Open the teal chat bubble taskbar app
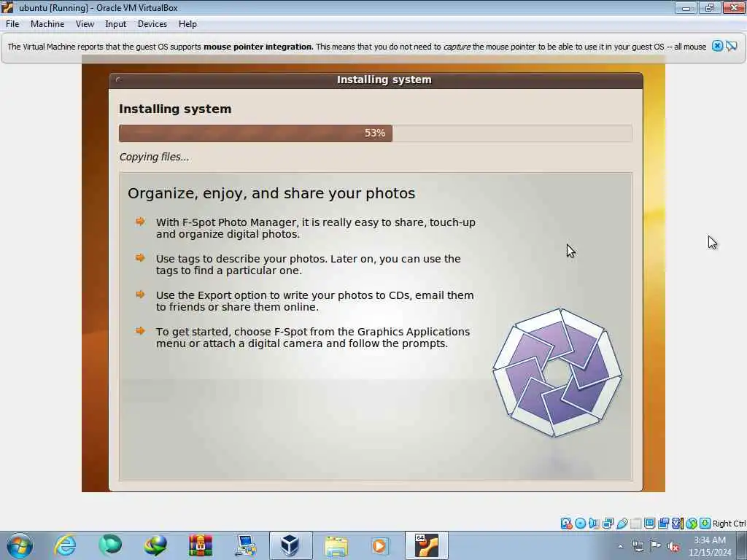This screenshot has width=747, height=560. pyautogui.click(x=110, y=545)
